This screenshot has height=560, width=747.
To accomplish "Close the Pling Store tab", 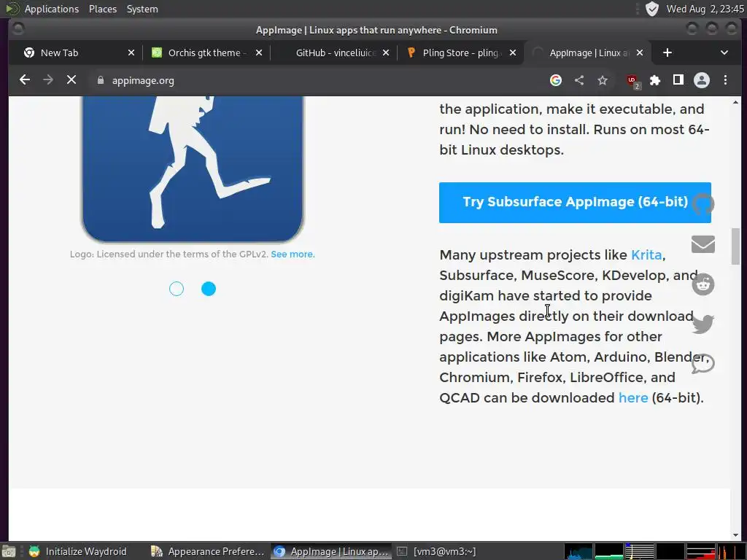I will (x=513, y=52).
